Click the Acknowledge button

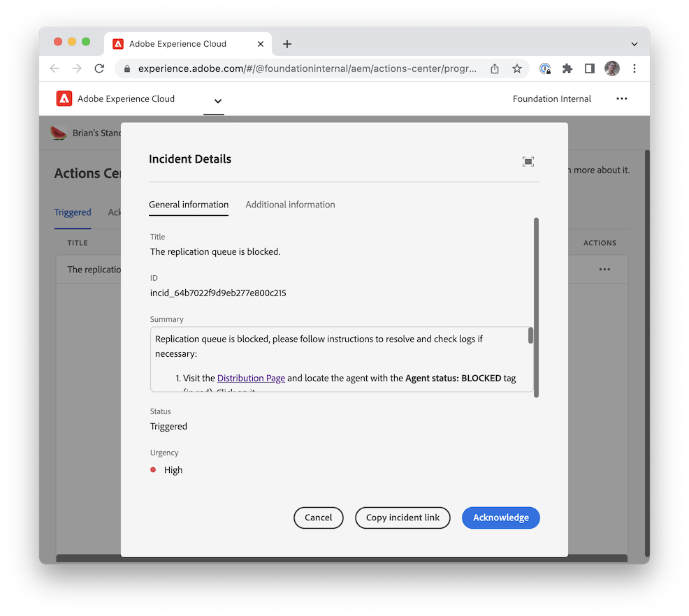500,518
